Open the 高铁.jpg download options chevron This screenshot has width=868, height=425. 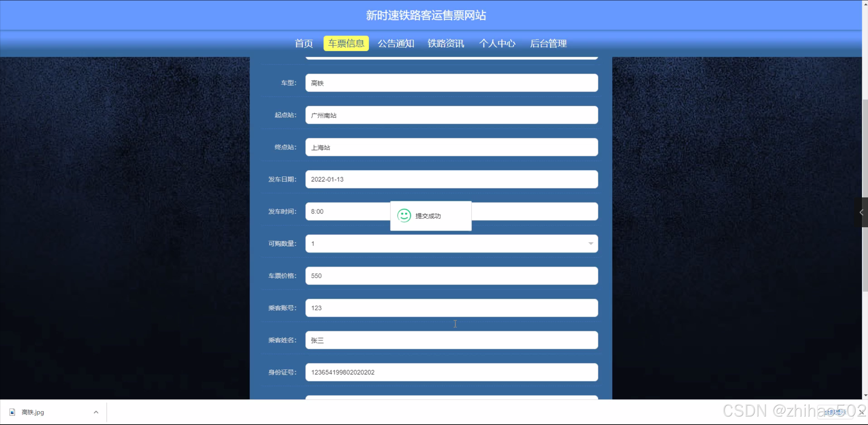[x=96, y=412]
